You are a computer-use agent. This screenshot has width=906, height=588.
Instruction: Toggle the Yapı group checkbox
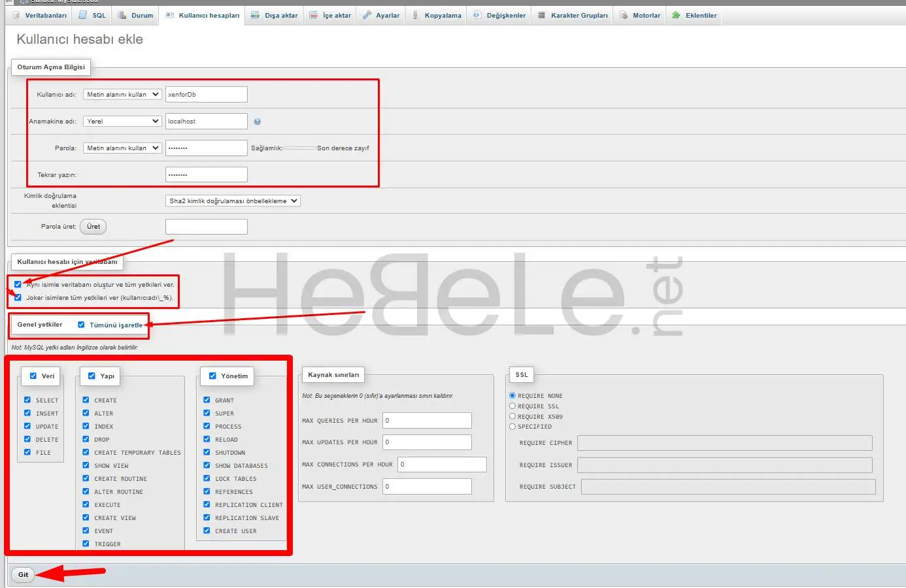(x=92, y=376)
